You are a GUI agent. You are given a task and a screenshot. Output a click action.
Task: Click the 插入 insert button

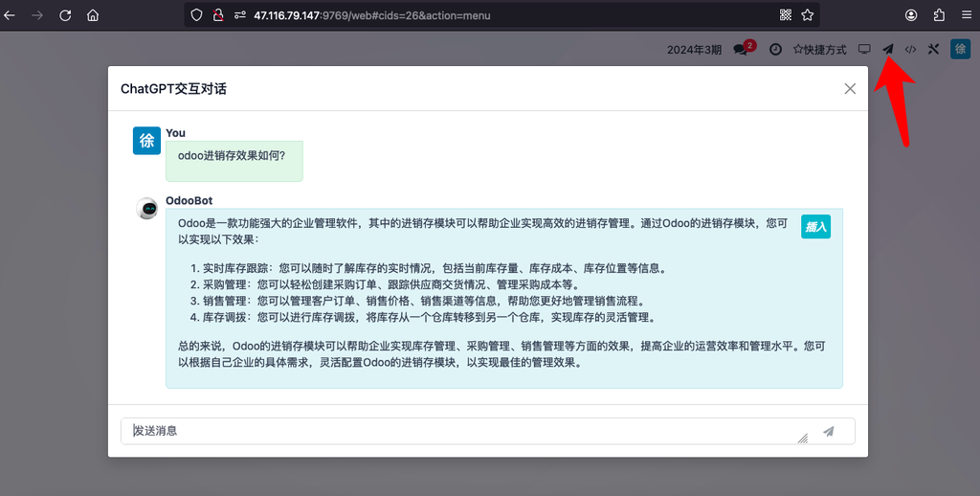(x=815, y=226)
